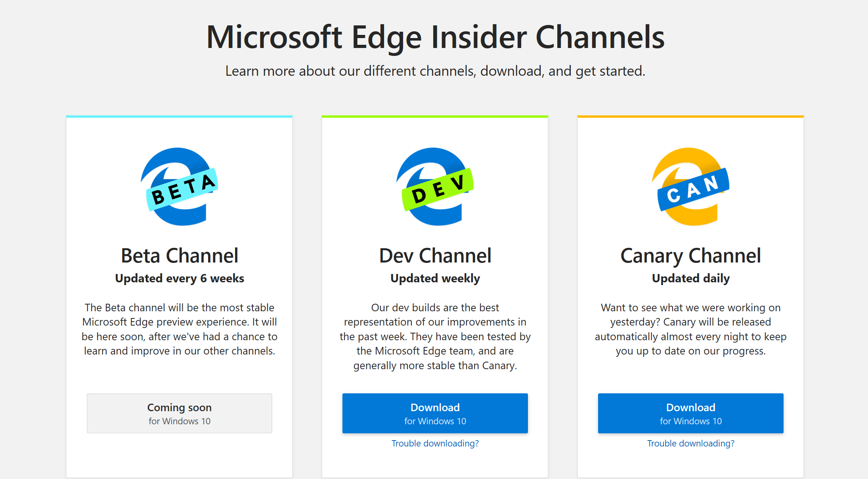Click the cyan accent bar on Beta card
Screen dimensions: 868x479
pyautogui.click(x=179, y=116)
